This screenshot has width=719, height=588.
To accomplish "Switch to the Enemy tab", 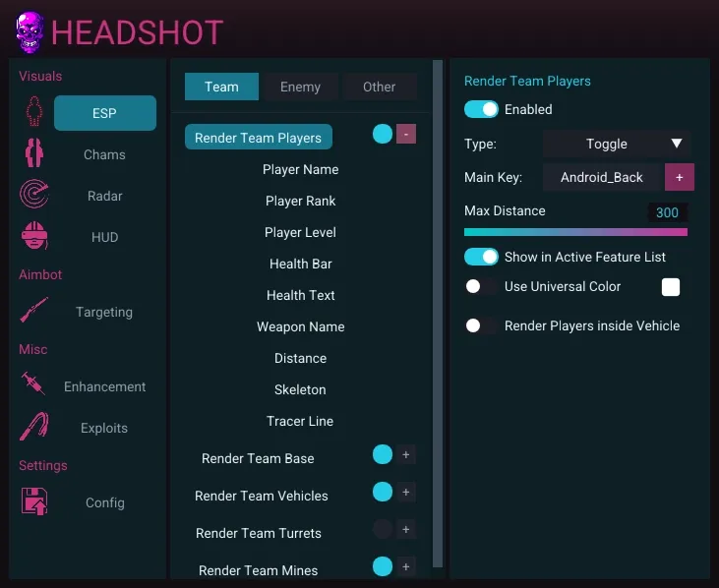I will point(300,87).
